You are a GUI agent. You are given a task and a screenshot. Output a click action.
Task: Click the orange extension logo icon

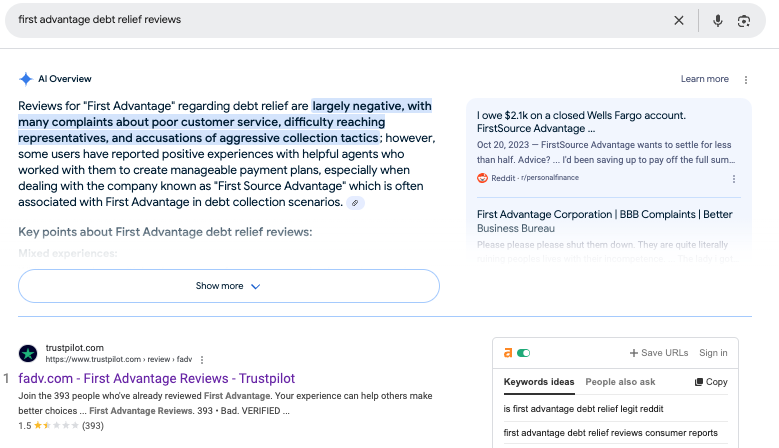click(508, 353)
